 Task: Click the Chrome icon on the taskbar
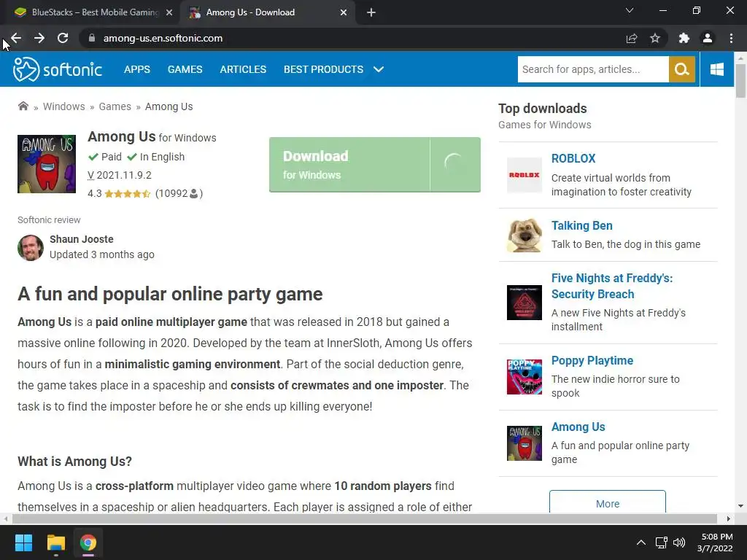(88, 542)
